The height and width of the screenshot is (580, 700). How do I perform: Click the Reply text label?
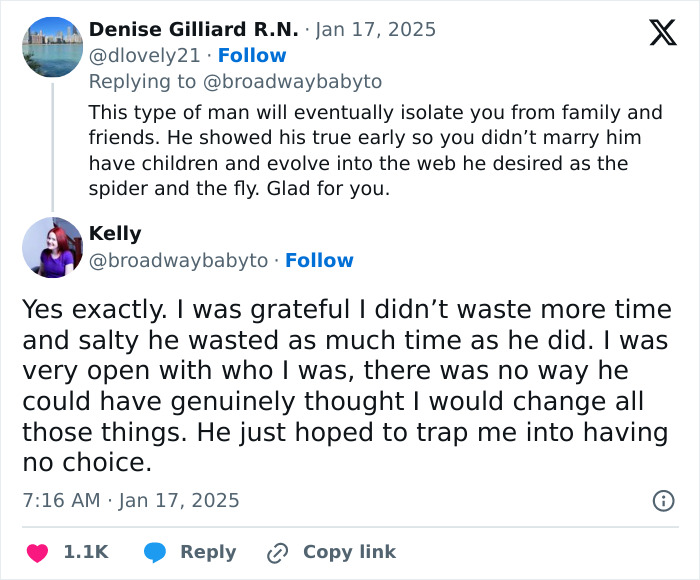coord(208,552)
